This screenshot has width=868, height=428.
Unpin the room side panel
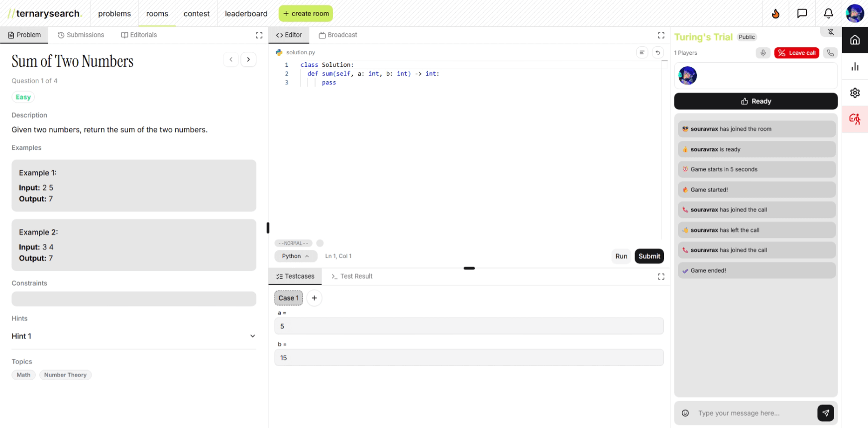(831, 32)
